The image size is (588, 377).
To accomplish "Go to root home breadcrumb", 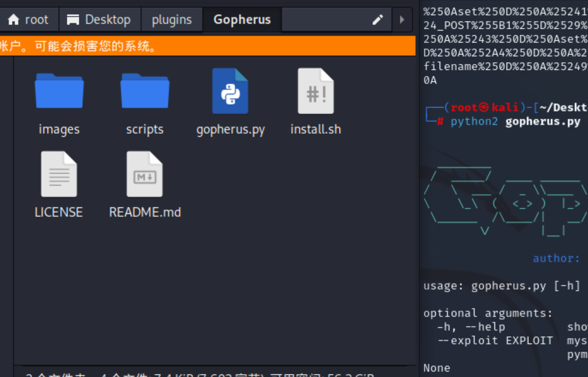I will tap(28, 20).
